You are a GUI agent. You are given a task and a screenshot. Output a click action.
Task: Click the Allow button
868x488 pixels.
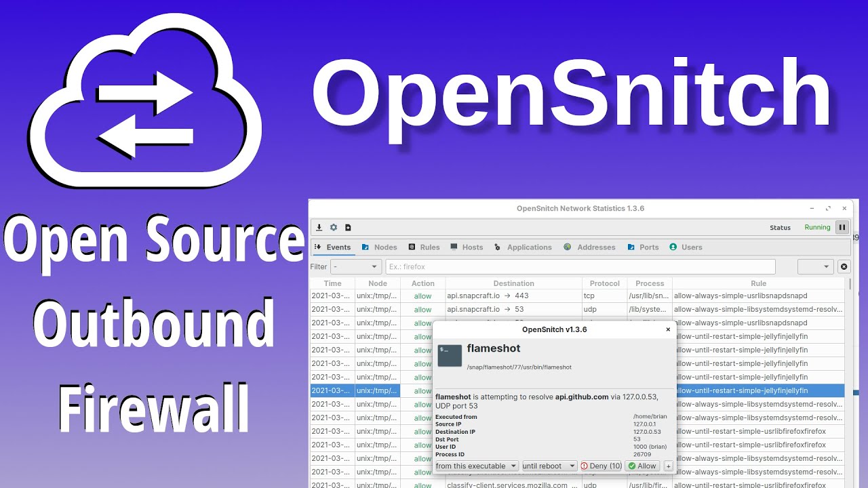coord(642,466)
